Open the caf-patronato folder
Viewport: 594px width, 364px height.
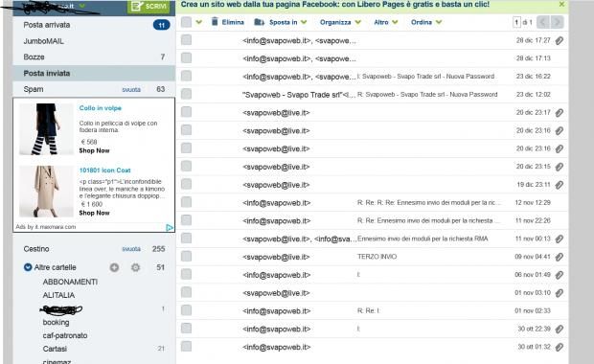click(65, 335)
